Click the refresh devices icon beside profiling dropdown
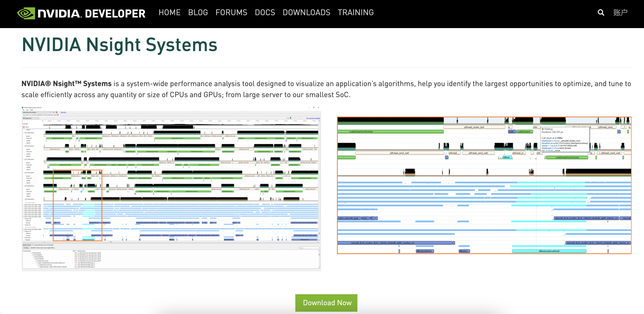 [x=54, y=112]
